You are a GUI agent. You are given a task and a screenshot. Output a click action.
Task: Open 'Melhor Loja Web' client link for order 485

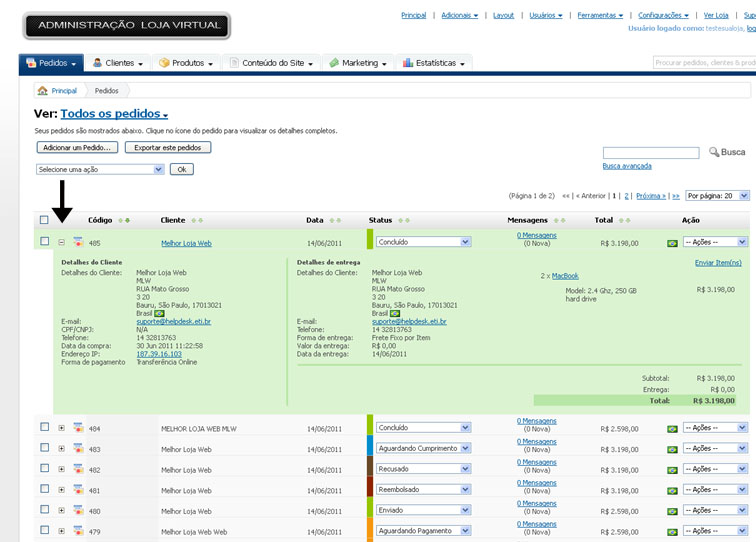pyautogui.click(x=186, y=244)
